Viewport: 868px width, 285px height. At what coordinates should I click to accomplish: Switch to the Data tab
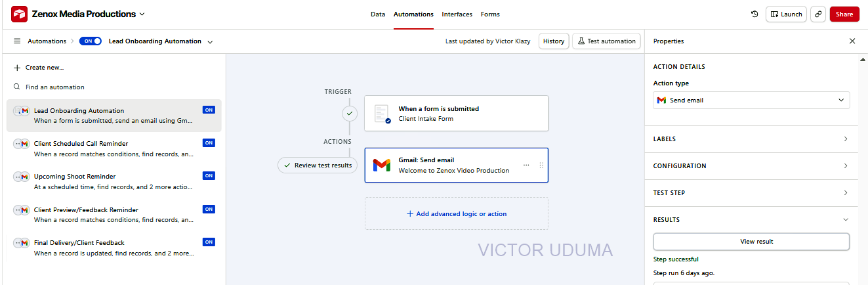(378, 14)
